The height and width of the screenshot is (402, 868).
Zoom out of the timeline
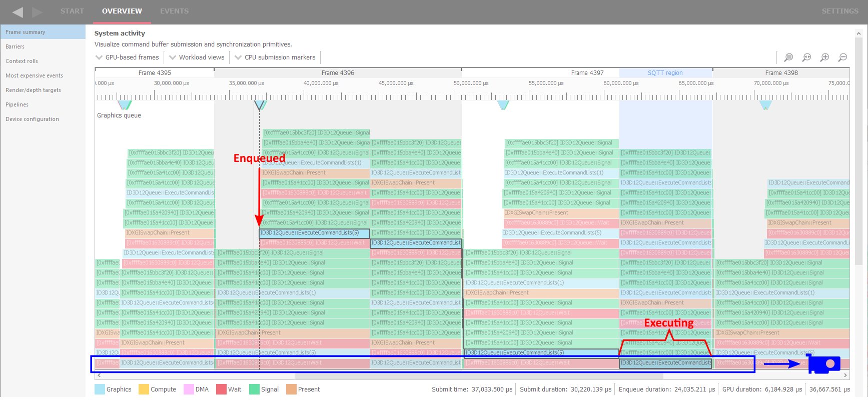tap(842, 57)
